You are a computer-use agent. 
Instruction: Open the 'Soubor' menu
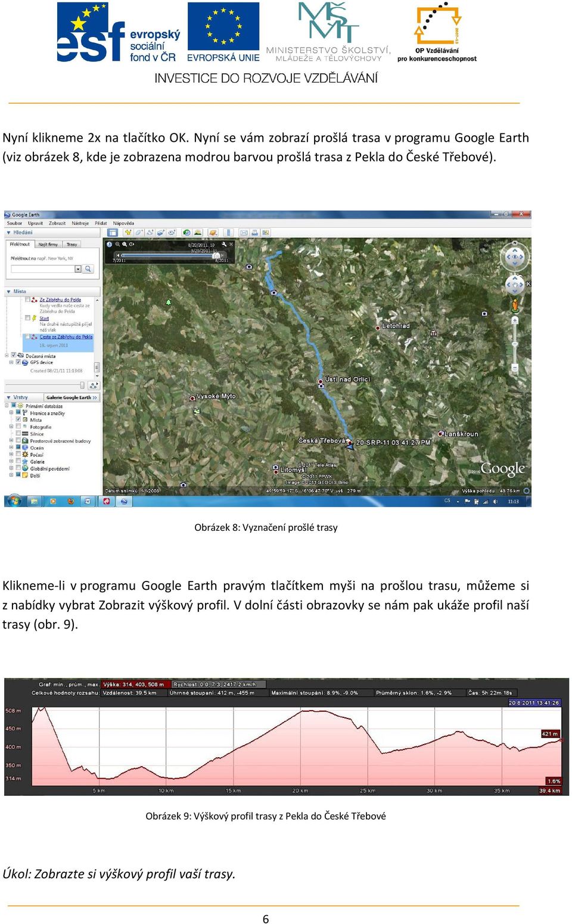tap(14, 223)
